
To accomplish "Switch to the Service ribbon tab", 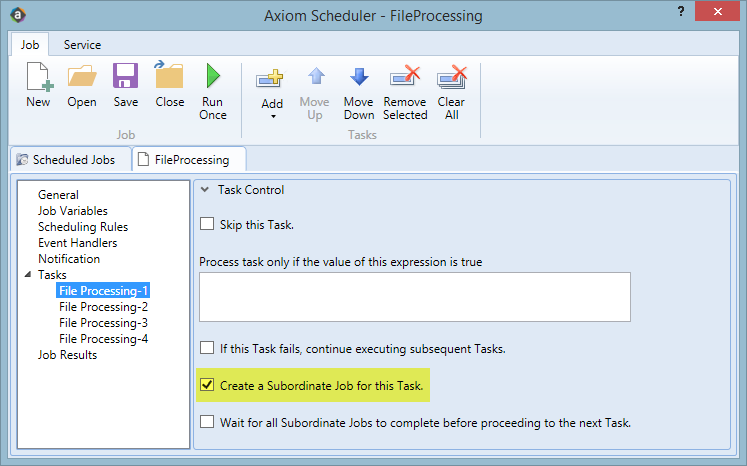I will (82, 45).
